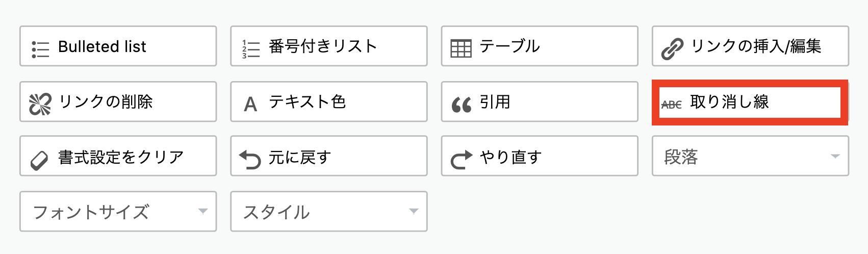Apply blockquote with the 引用 quote icon
This screenshot has height=254, width=868.
pyautogui.click(x=462, y=105)
